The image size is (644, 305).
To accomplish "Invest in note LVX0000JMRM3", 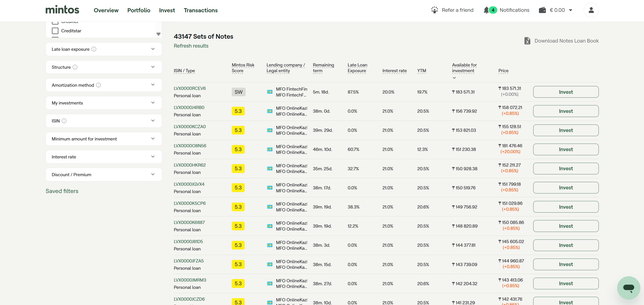I will click(566, 283).
